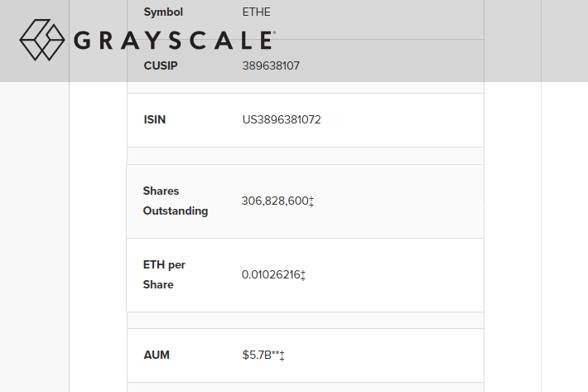
Task: Click the double-dagger footnote after shares outstanding
Action: point(311,201)
